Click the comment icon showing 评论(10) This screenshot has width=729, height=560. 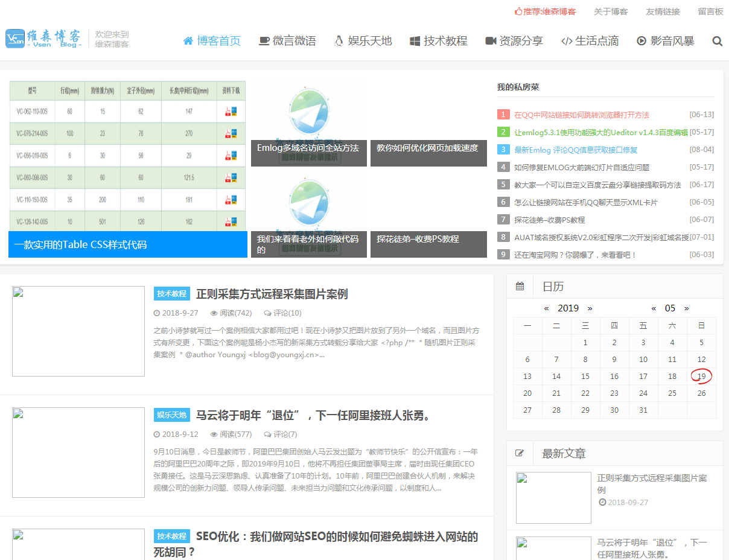(267, 313)
